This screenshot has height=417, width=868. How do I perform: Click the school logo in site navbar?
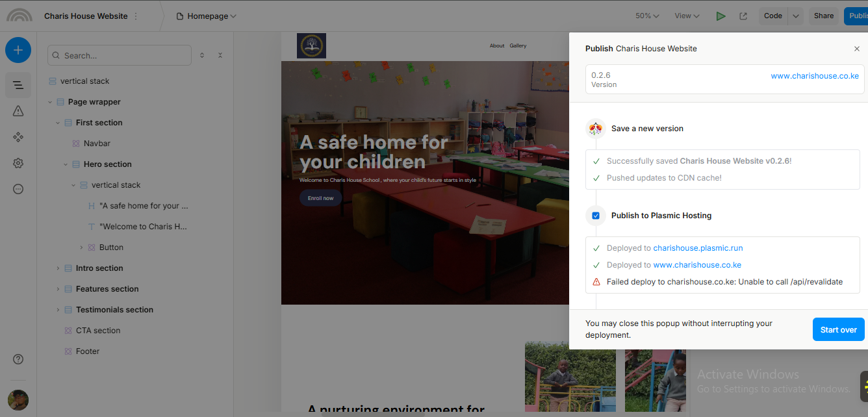pyautogui.click(x=311, y=46)
